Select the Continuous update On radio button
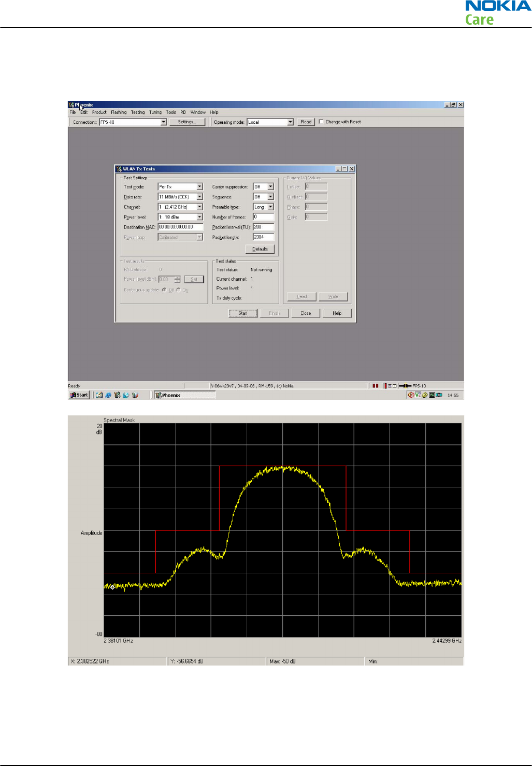Screen dimensions: 532x766 (x=178, y=290)
